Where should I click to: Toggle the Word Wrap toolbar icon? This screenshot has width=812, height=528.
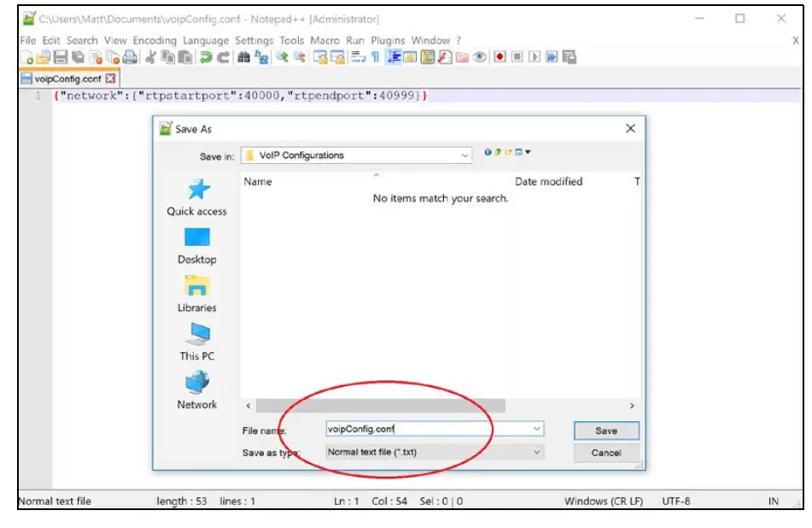click(x=358, y=57)
